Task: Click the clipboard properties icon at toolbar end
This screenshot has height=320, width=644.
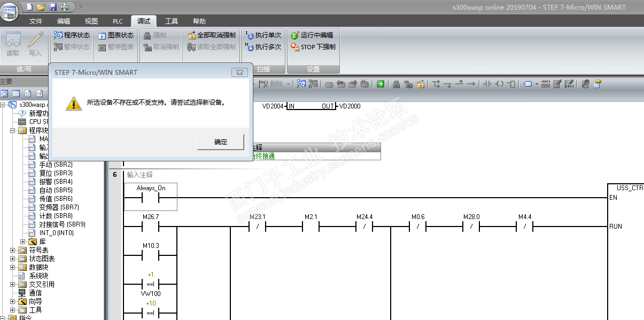Action: [x=598, y=84]
